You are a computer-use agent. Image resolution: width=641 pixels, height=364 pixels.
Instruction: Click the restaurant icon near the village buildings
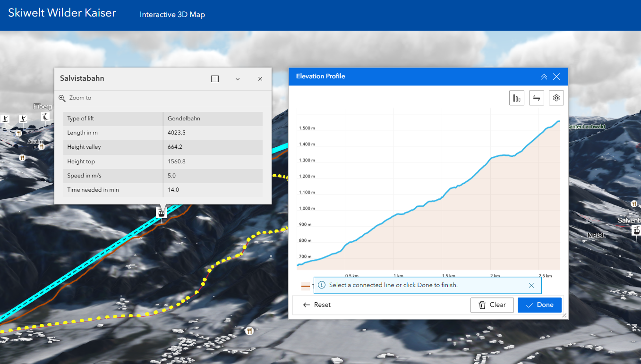(x=249, y=330)
